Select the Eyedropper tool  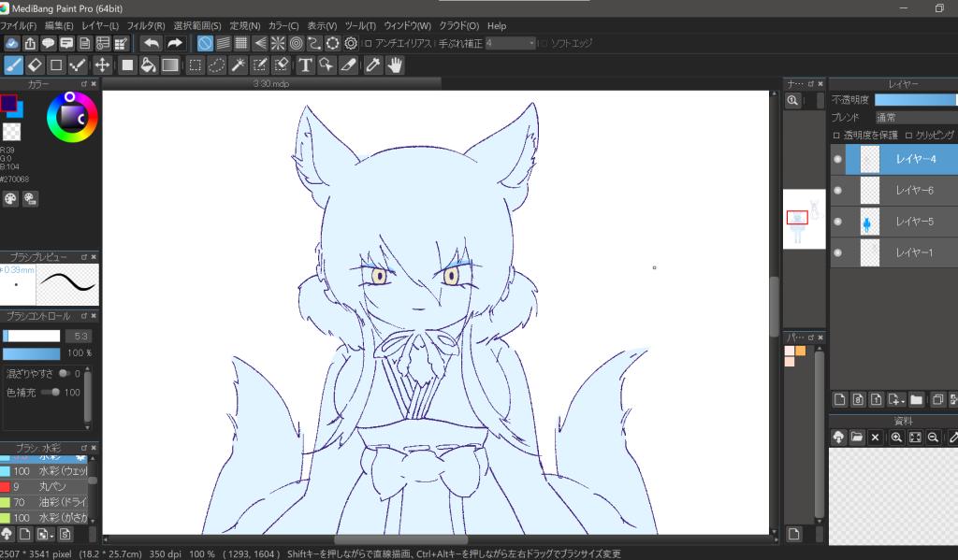(372, 65)
